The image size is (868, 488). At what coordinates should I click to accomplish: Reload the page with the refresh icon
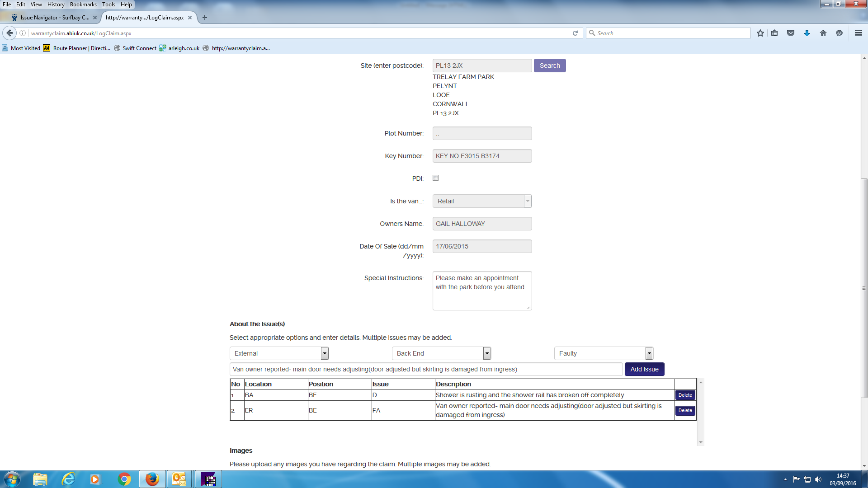(x=575, y=33)
